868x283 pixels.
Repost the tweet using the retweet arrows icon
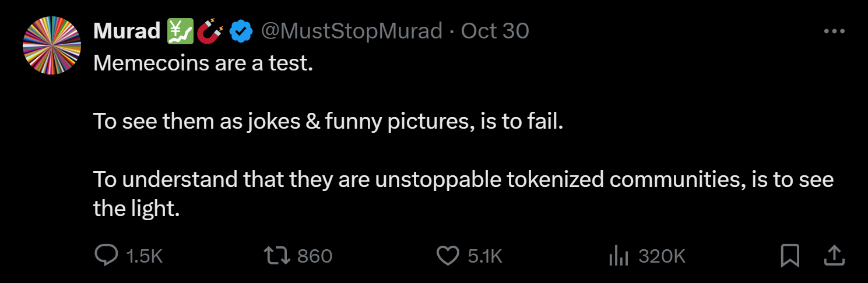click(x=276, y=255)
